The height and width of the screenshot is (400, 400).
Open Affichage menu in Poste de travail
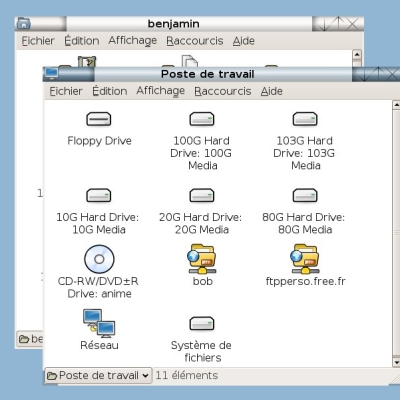(160, 91)
